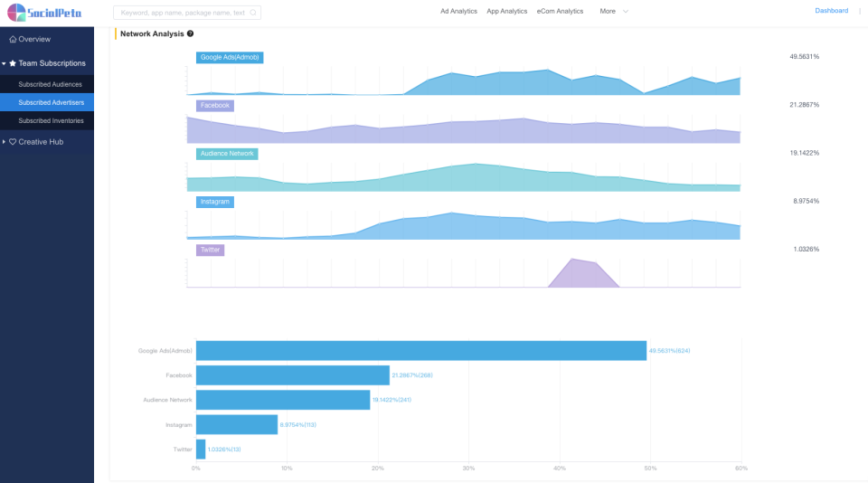Click the Team Subscriptions label
This screenshot has width=868, height=483.
pos(52,63)
